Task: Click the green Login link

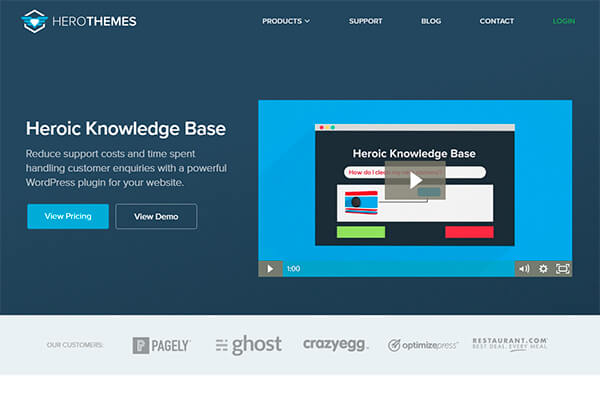Action: 564,21
